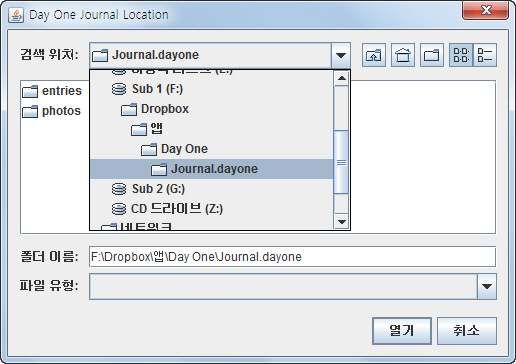Click the entries folder icon
Screen dimensions: 516x364
click(x=30, y=91)
